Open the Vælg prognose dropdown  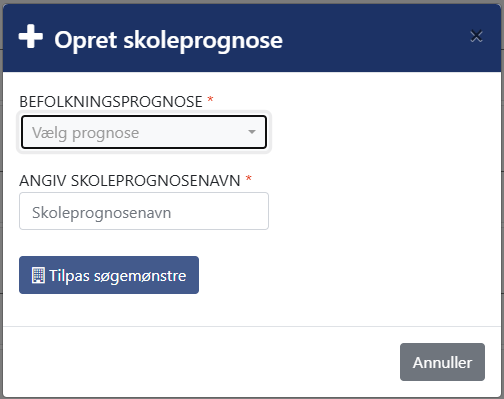click(144, 132)
